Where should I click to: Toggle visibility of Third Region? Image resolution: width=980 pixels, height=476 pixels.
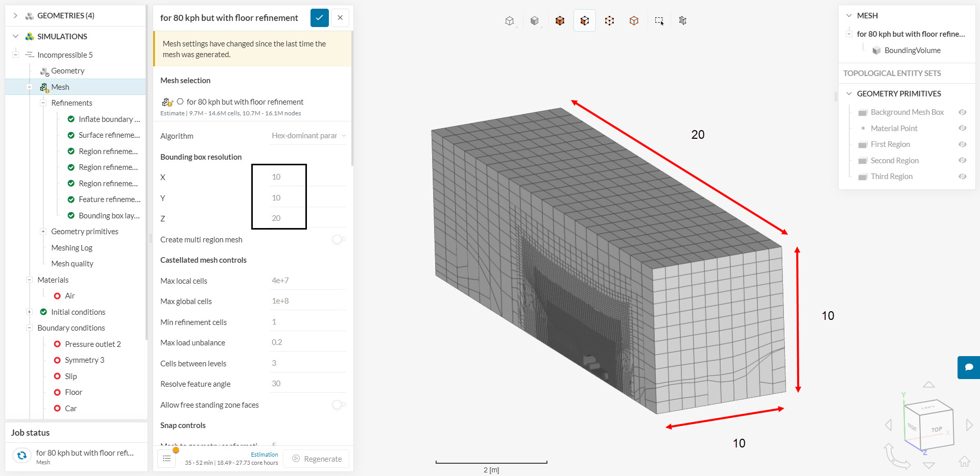[963, 177]
